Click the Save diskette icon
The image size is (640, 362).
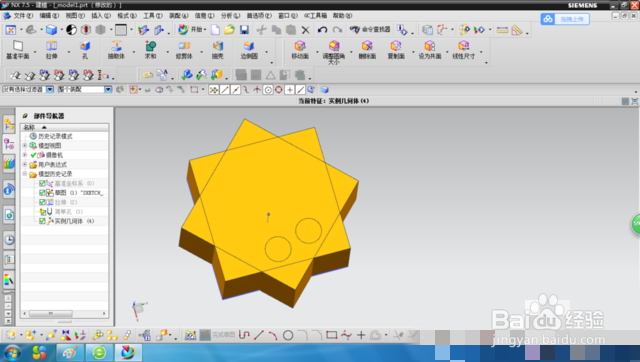click(244, 30)
